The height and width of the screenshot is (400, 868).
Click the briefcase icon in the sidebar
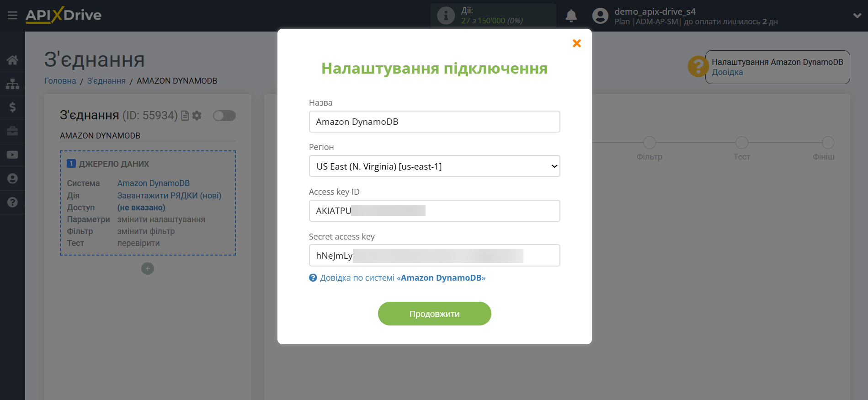click(12, 131)
